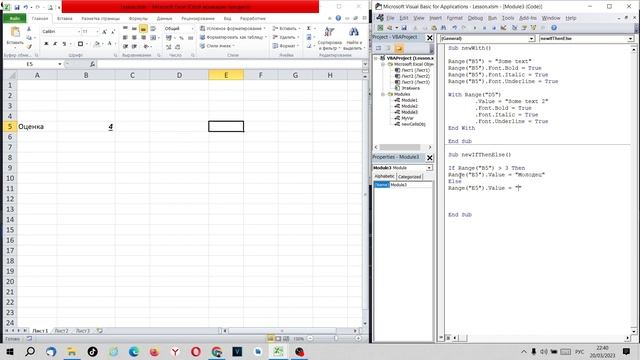Click the Font Color letter A icon
This screenshot has height=360, width=640.
[110, 43]
